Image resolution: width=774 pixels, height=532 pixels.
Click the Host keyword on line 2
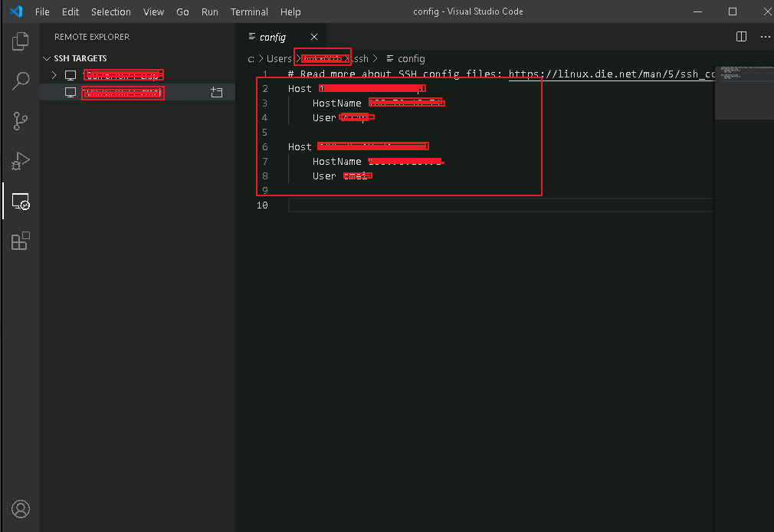click(x=300, y=89)
